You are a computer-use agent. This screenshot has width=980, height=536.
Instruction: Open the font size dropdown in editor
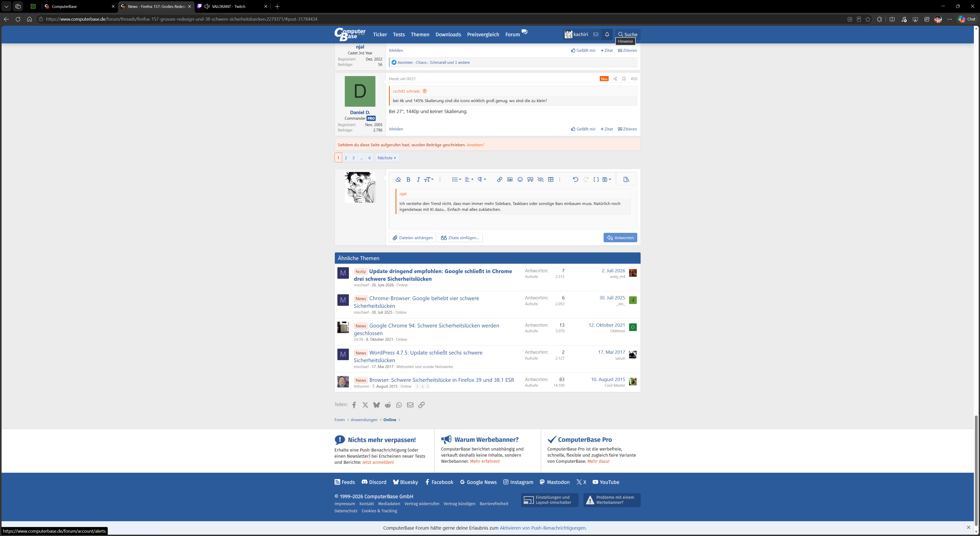click(x=429, y=179)
